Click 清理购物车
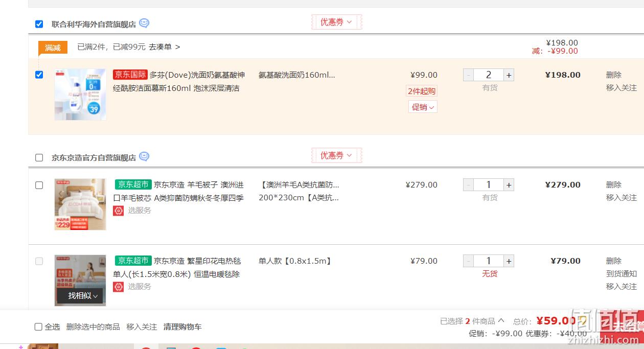Screen dimensions: 644x349 pos(182,327)
